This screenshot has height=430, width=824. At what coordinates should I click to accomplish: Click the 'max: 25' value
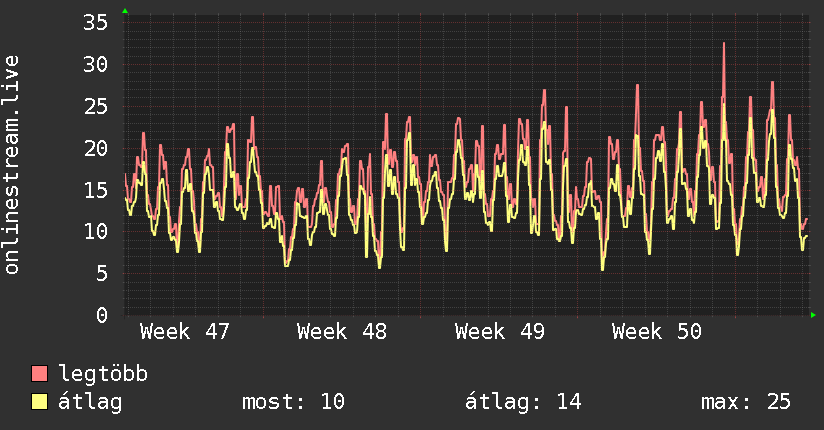click(746, 402)
